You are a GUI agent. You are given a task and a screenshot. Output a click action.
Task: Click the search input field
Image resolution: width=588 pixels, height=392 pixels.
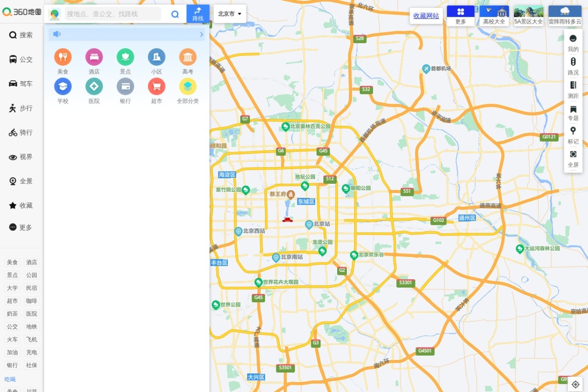113,14
